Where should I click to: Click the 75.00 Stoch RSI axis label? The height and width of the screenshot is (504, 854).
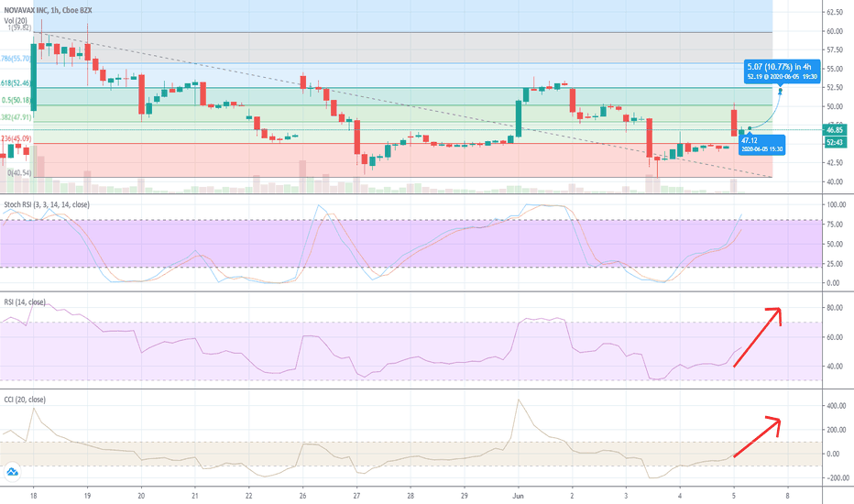(835, 225)
